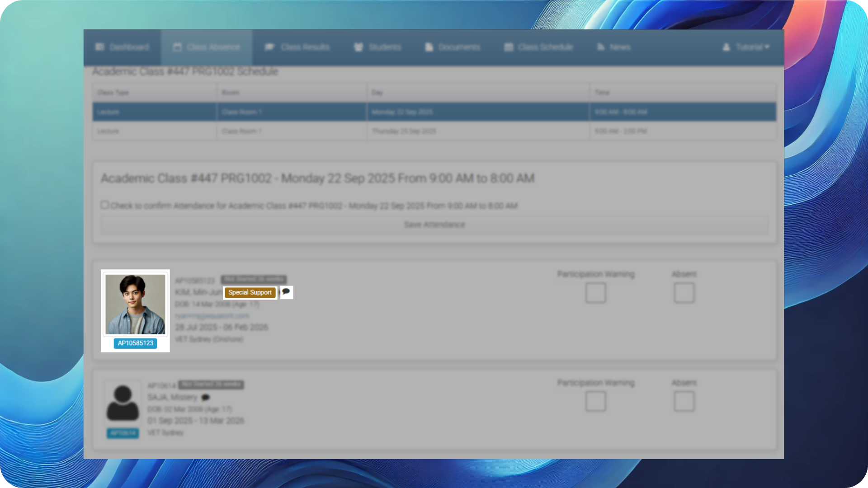Viewport: 868px width, 488px height.
Task: Click the Documents file icon in navbar
Action: coord(429,47)
